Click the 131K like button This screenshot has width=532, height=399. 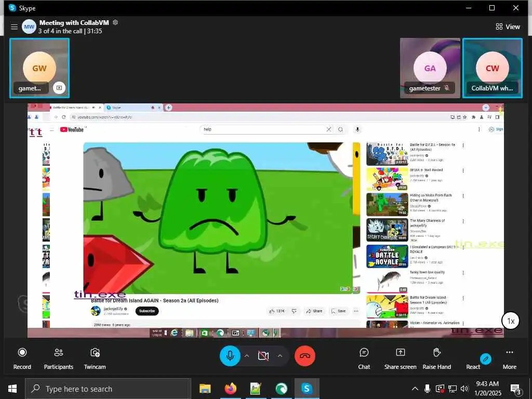pos(277,311)
